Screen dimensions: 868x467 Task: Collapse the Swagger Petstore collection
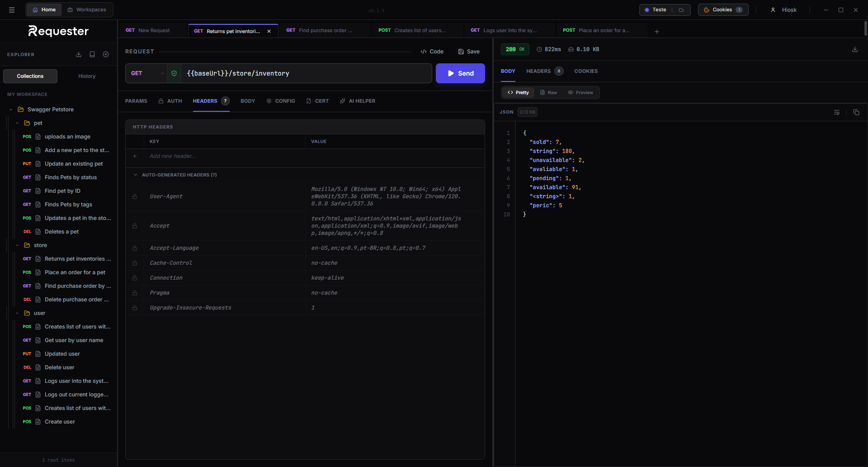[11, 110]
